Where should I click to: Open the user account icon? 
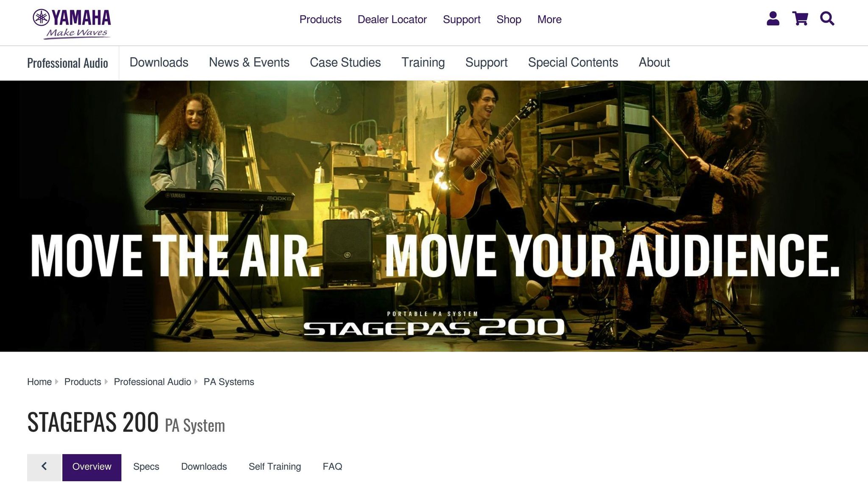(773, 19)
